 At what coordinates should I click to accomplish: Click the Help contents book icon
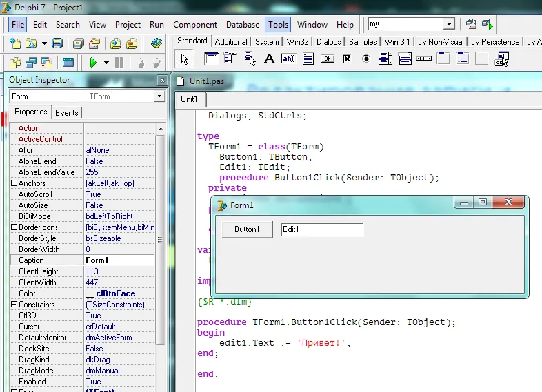(x=156, y=43)
